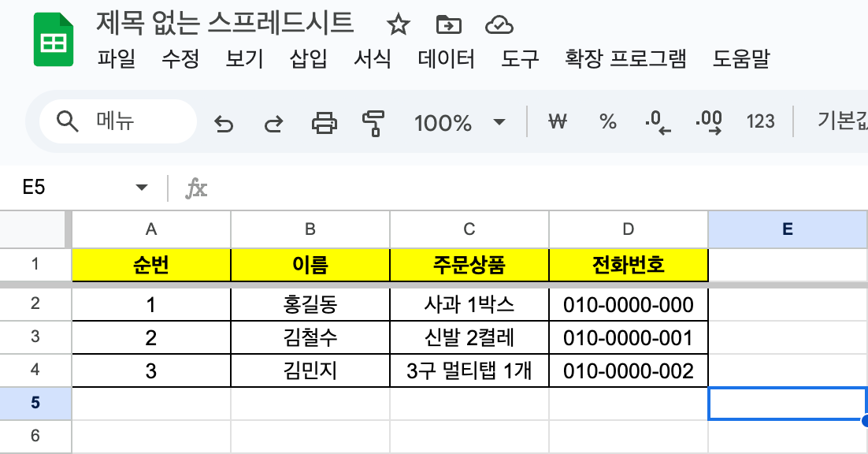Open the 123 number format menu
Viewport: 868px width, 454px height.
[760, 121]
